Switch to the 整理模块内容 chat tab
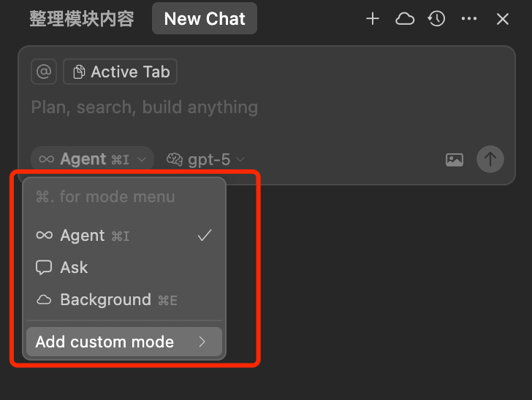Image resolution: width=532 pixels, height=400 pixels. click(x=82, y=19)
